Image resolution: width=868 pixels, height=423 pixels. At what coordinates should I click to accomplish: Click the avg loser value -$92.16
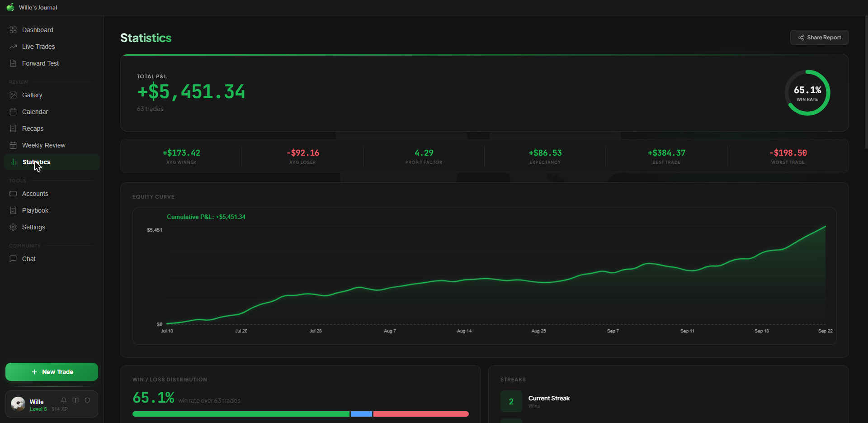click(303, 153)
